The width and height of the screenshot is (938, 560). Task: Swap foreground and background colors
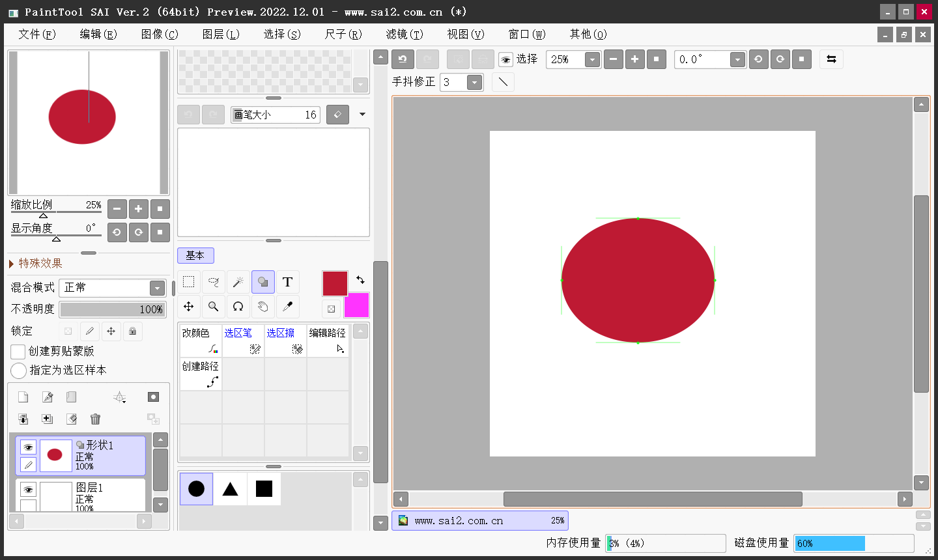point(360,279)
